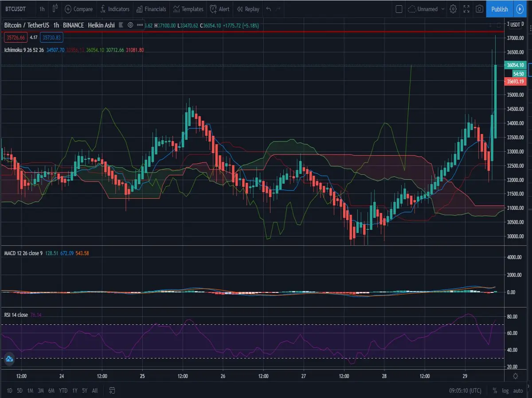
Task: Click the Bitcoin / TetherUS chart title
Action: [x=27, y=25]
